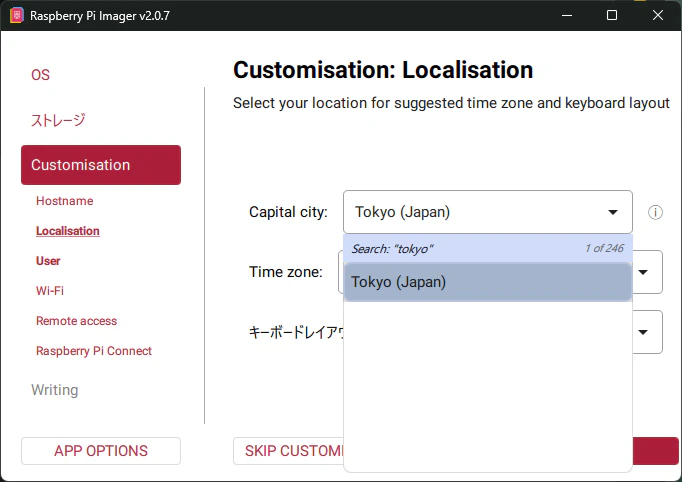The height and width of the screenshot is (482, 682).
Task: Open the Wi-Fi section
Action: coord(50,291)
